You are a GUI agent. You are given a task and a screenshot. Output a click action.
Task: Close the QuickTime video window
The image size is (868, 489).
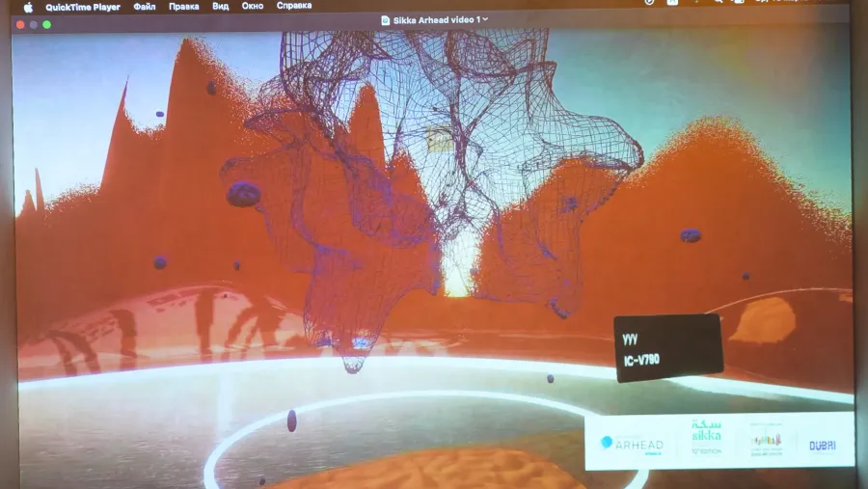pos(20,25)
